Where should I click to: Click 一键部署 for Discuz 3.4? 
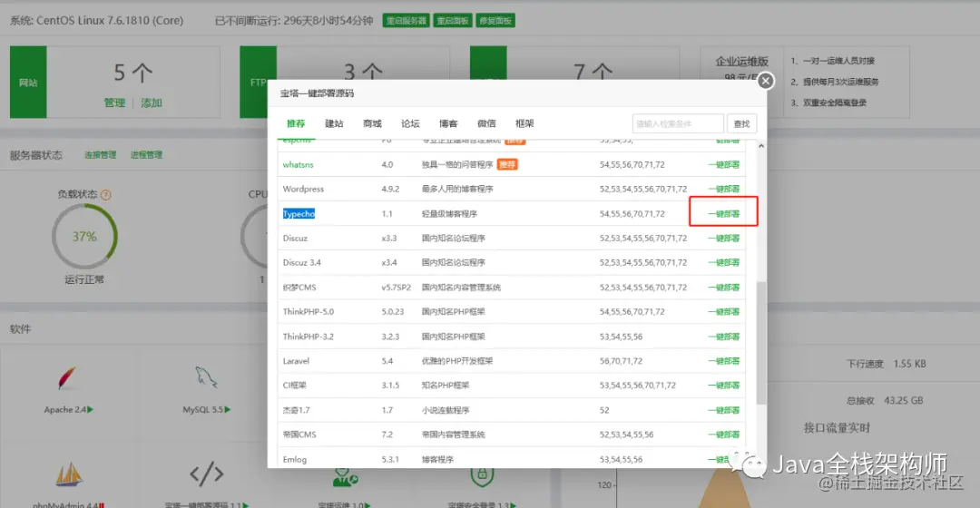[724, 262]
